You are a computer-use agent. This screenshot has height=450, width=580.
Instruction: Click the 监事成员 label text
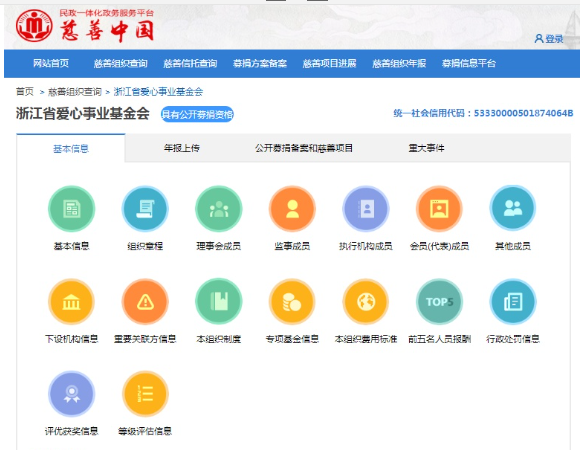tap(292, 246)
